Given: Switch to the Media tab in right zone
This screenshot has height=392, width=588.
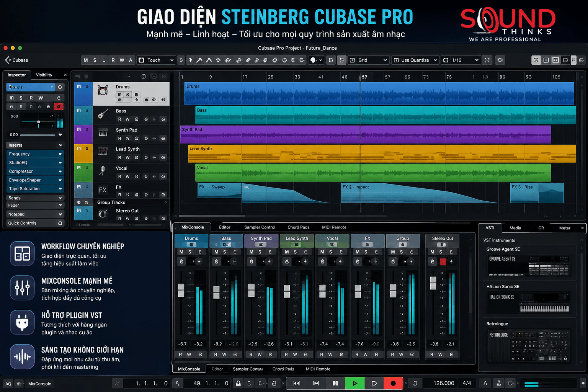Looking at the screenshot, I should [515, 228].
